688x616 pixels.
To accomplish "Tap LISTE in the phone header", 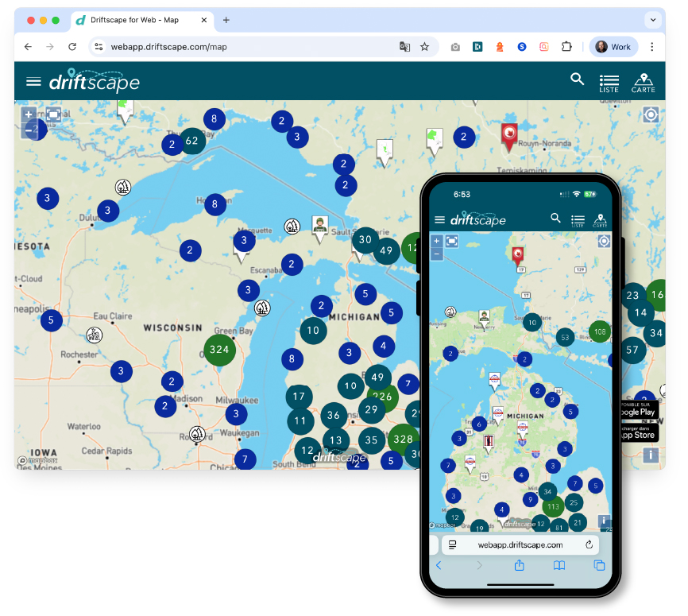I will [578, 220].
